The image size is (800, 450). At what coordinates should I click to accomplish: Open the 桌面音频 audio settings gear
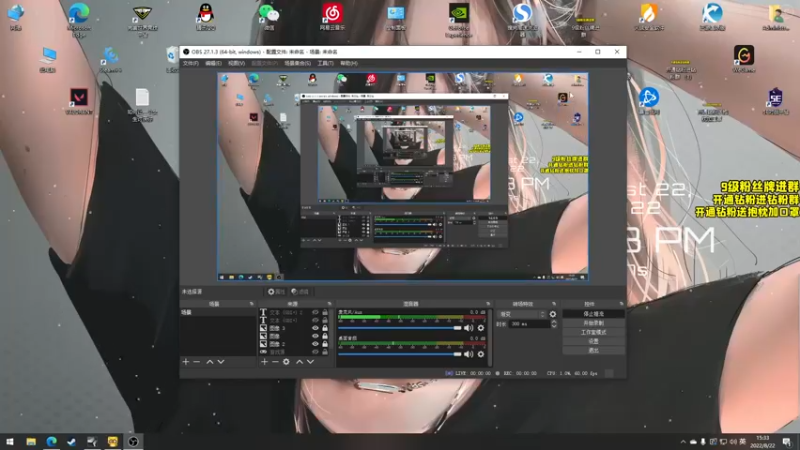[481, 354]
